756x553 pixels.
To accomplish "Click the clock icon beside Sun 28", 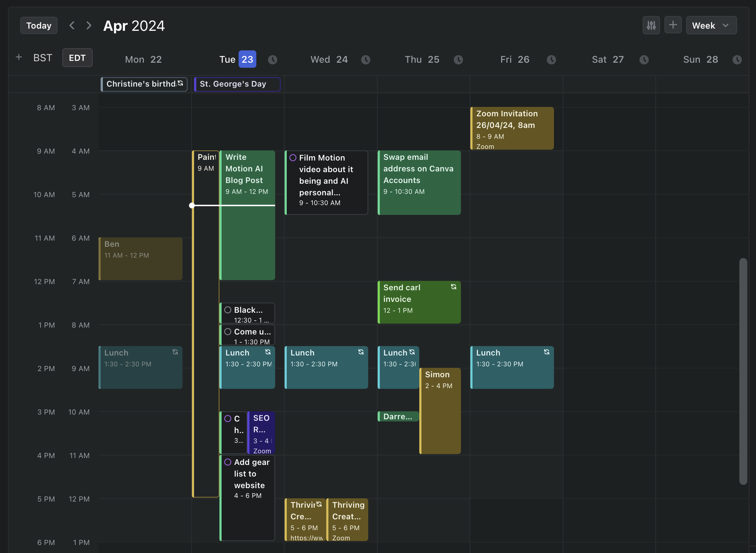I will 737,59.
